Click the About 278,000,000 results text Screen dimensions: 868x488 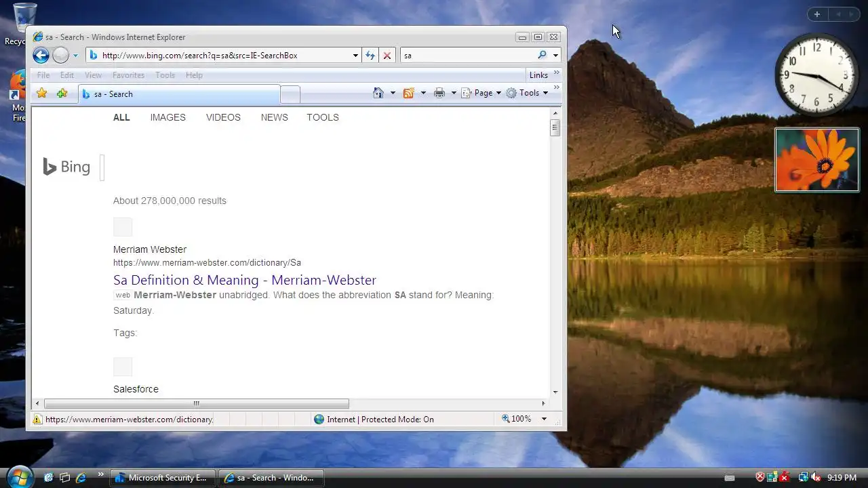170,201
